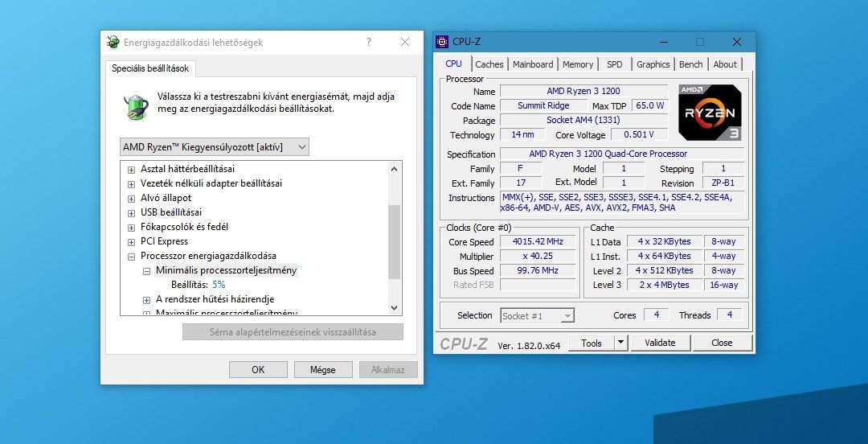868x444 pixels.
Task: Switch to the Mainboard tab in CPU-Z
Action: [533, 64]
